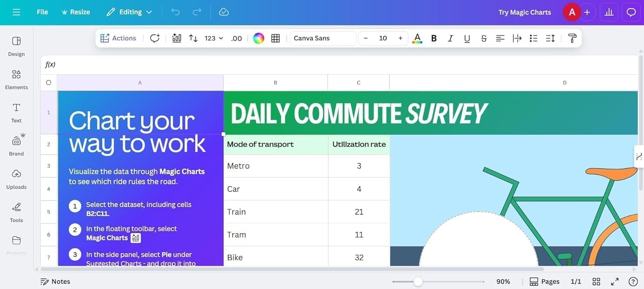Click the cell borders grid icon
The image size is (644, 289).
click(276, 38)
